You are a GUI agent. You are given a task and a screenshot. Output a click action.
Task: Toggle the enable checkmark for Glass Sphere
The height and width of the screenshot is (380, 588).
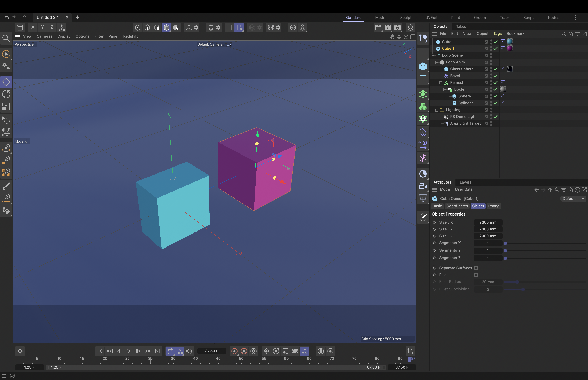pyautogui.click(x=495, y=69)
